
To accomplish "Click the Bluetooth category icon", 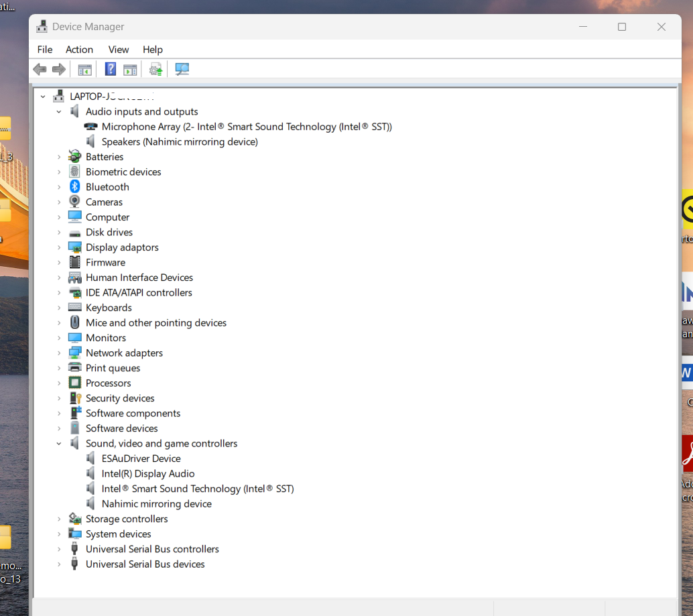I will 75,187.
